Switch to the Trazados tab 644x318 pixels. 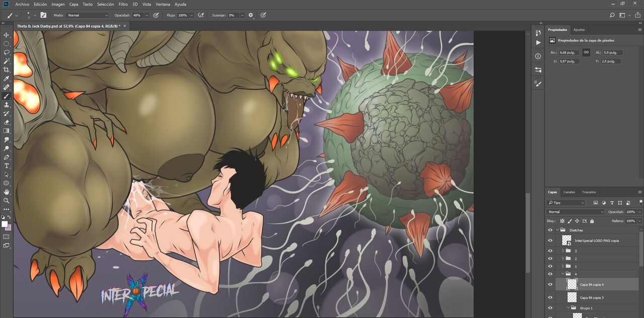pos(589,192)
